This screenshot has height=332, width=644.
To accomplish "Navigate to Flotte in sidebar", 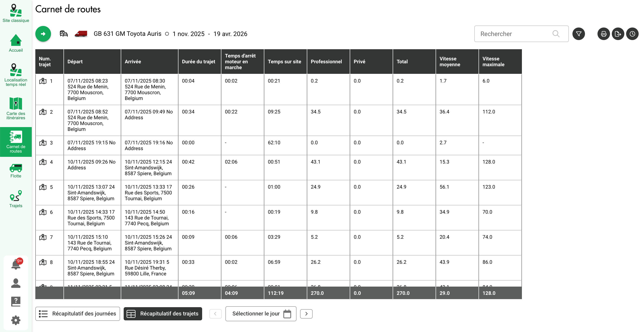I will click(x=16, y=171).
